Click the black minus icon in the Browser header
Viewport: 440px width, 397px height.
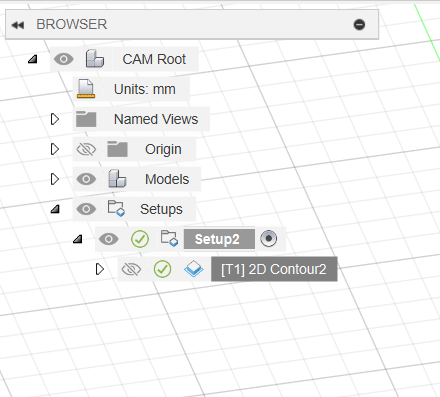[359, 24]
